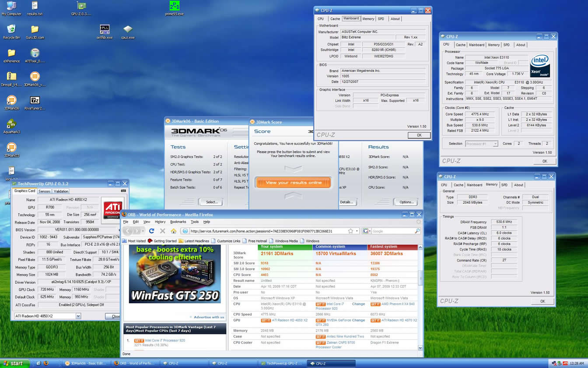
Task: Open the Getting Started bookmark
Action: click(x=162, y=241)
